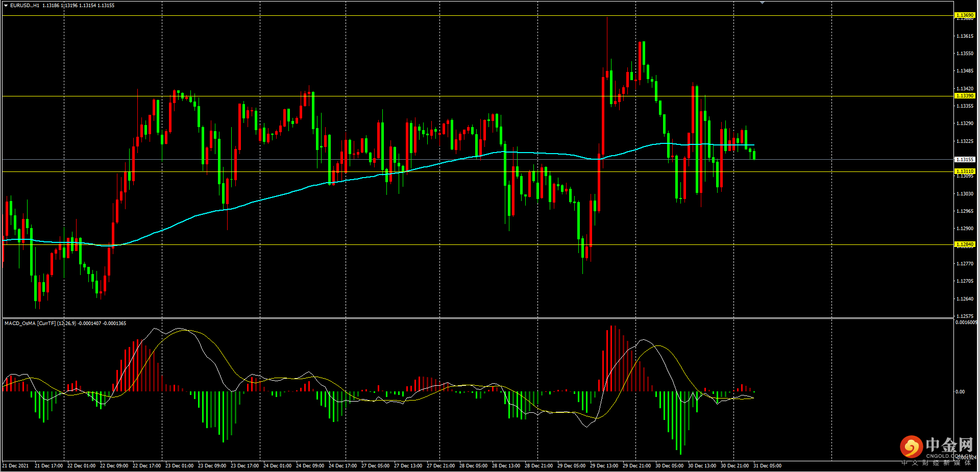The height and width of the screenshot is (472, 980).
Task: Select the 1.13390 yellow price label
Action: click(x=965, y=96)
